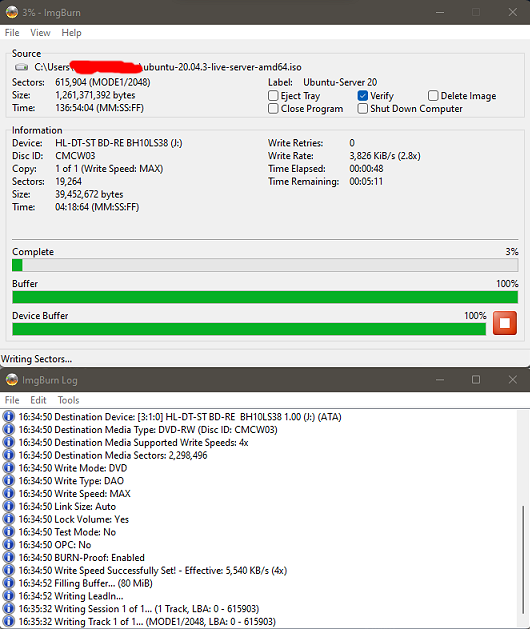The height and width of the screenshot is (629, 530).
Task: Click the source drive icon beside C:\Users path
Action: [x=21, y=67]
